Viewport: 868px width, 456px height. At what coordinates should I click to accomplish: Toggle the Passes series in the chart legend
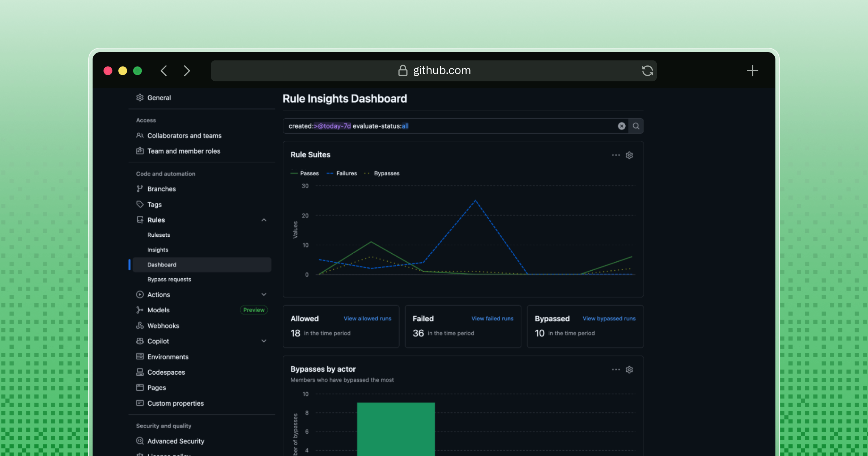click(x=305, y=173)
